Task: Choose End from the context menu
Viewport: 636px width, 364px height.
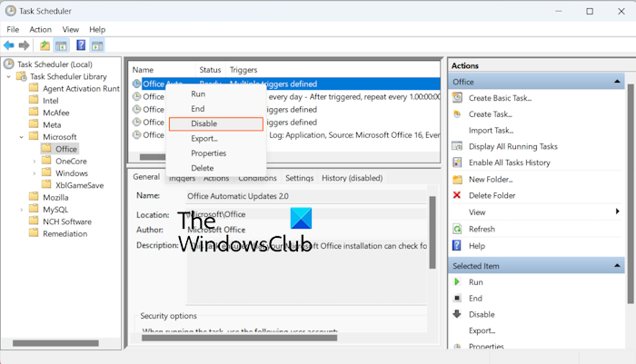Action: pos(216,109)
